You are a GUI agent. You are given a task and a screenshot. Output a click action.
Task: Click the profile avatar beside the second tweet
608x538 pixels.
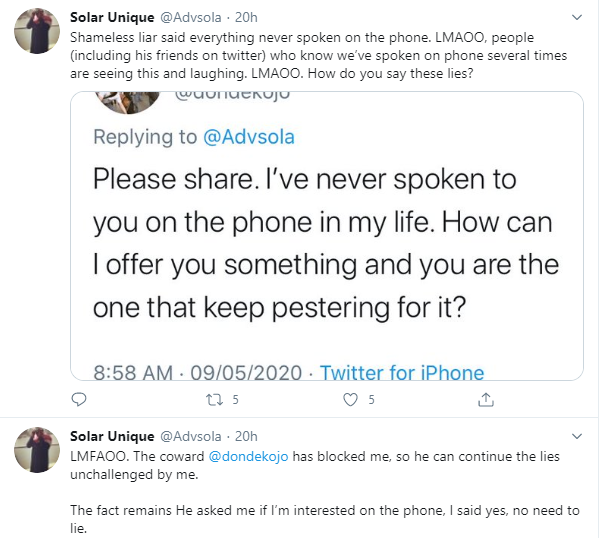tap(34, 453)
